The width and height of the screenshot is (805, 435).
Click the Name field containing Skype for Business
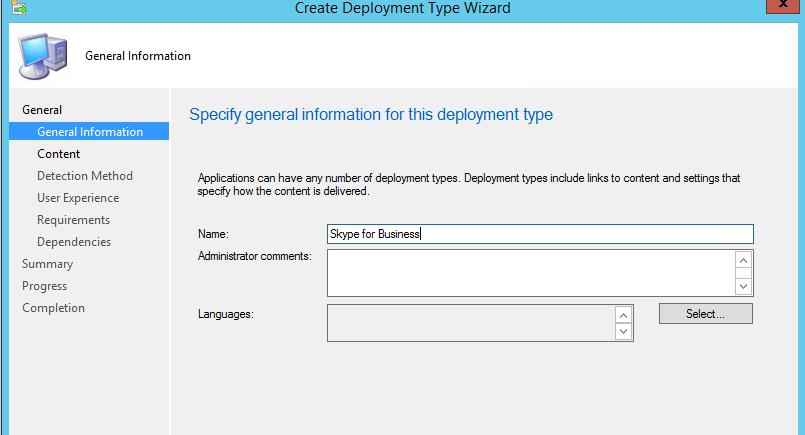click(x=539, y=234)
